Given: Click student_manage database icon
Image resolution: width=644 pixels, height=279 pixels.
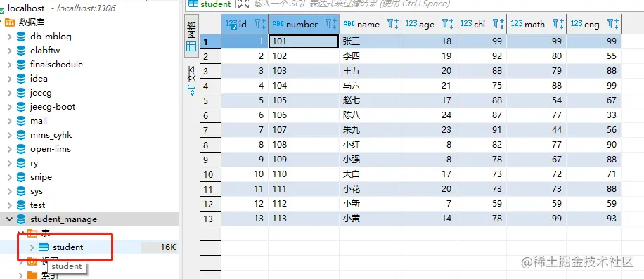Looking at the screenshot, I should pos(21,219).
